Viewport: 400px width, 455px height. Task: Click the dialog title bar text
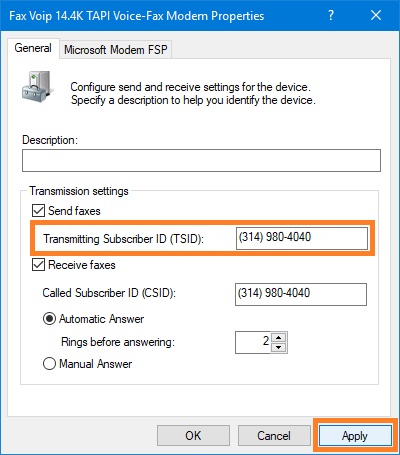tap(137, 16)
